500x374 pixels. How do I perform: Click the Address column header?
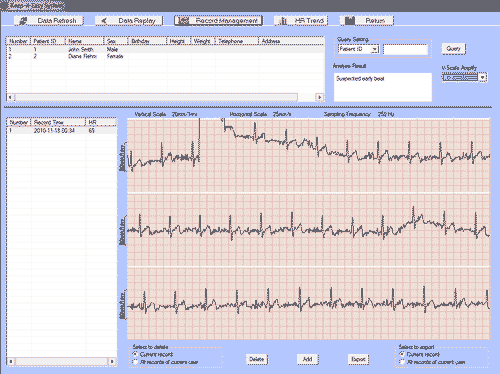[x=292, y=41]
